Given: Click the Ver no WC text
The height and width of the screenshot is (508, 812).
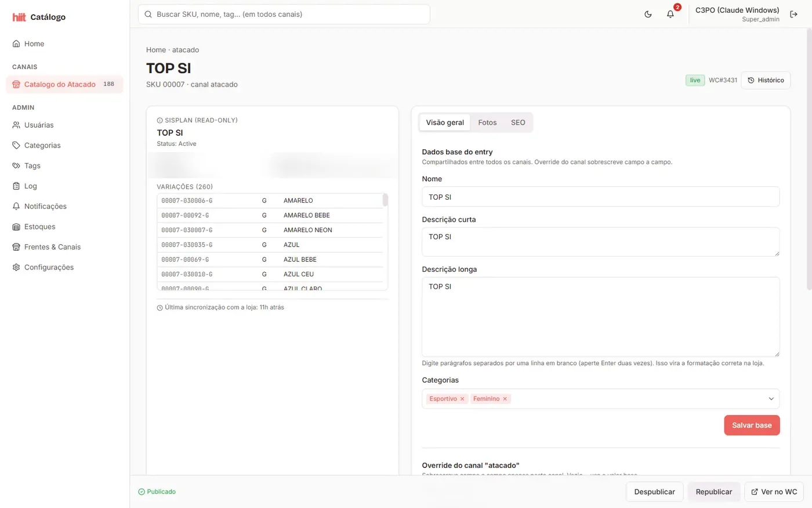Looking at the screenshot, I should pos(779,492).
